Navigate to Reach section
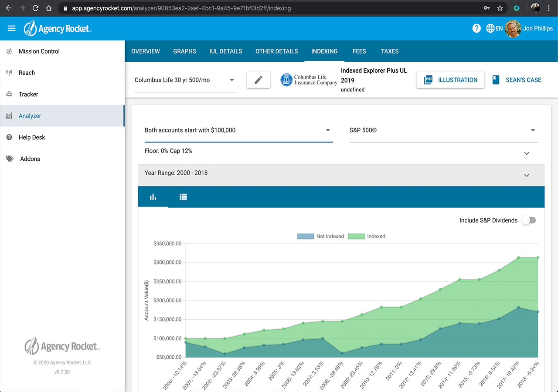 coord(62,73)
